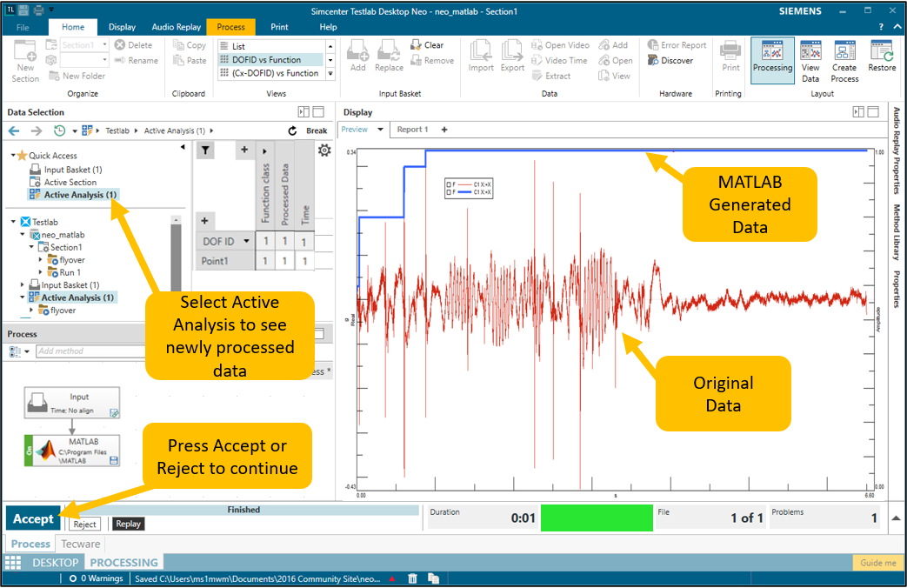Select the DOFID vs Function view
This screenshot has height=588, width=907.
270,60
